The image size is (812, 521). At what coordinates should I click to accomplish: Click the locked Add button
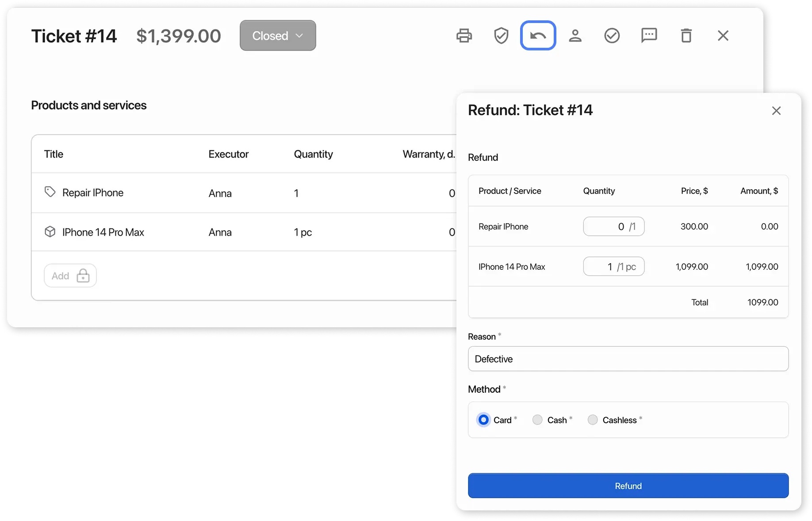tap(70, 276)
